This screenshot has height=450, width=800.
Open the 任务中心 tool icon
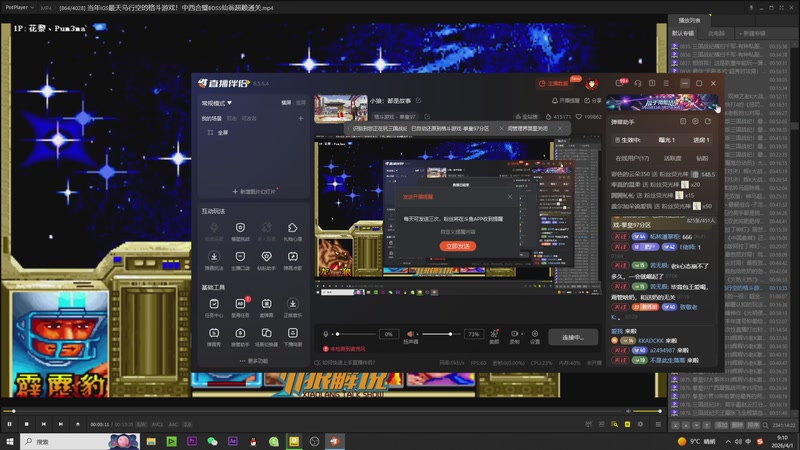[214, 304]
